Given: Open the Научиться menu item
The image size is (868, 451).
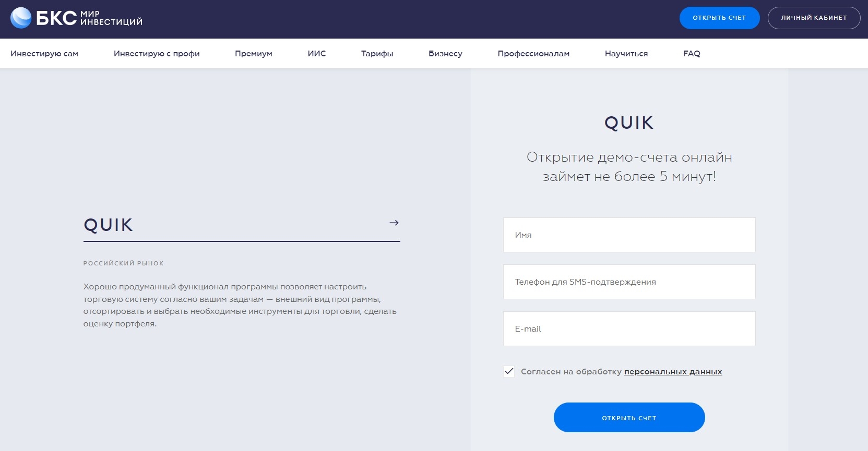Looking at the screenshot, I should (x=626, y=53).
